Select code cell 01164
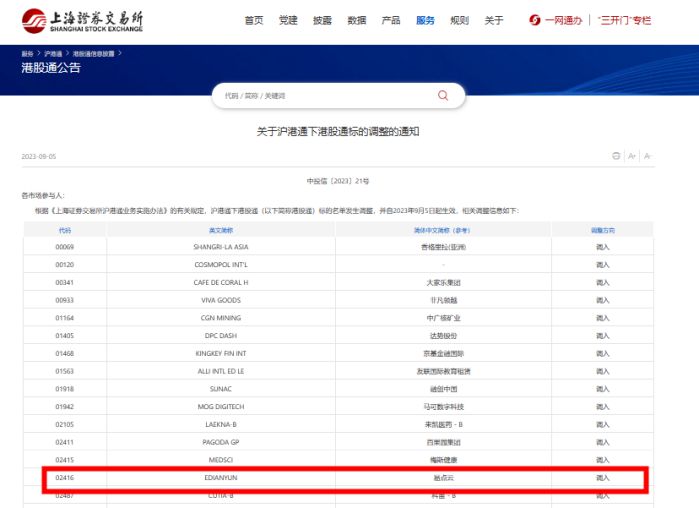 pyautogui.click(x=65, y=318)
